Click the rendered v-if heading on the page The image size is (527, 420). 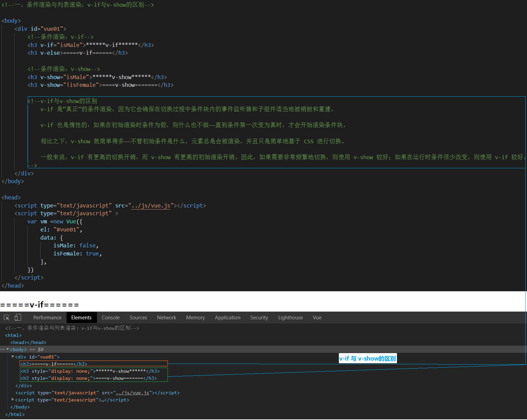coord(40,305)
